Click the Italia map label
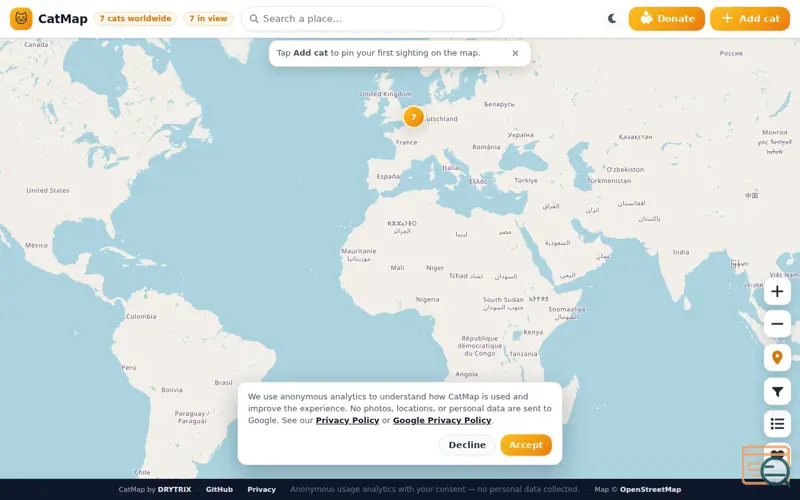800x500 pixels. click(x=450, y=167)
